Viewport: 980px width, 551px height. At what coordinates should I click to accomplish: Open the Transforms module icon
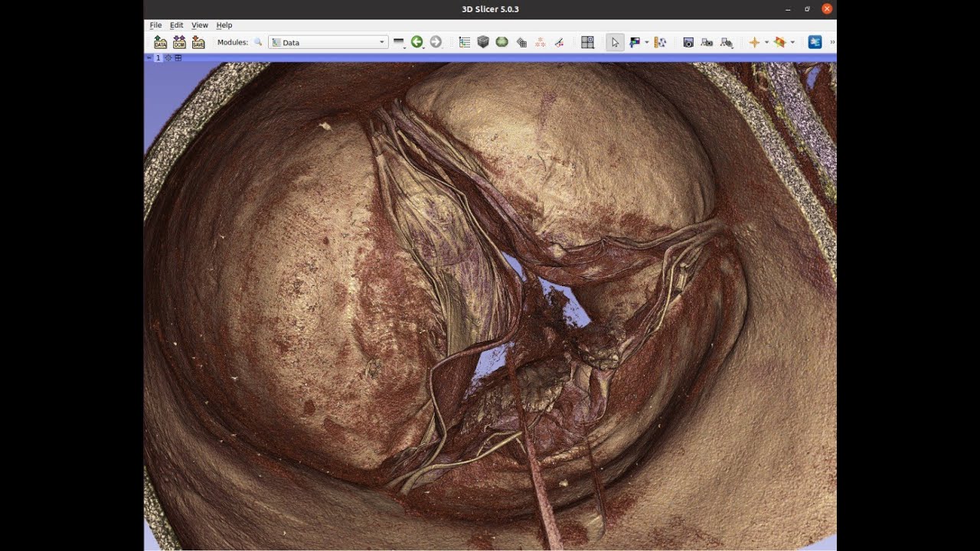(x=521, y=42)
